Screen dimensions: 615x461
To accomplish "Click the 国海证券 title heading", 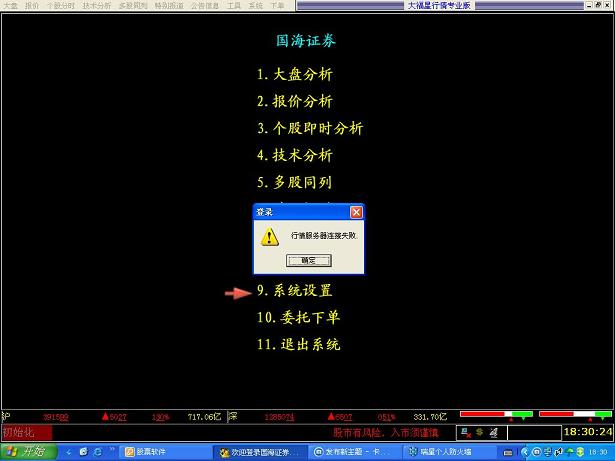I will click(306, 40).
